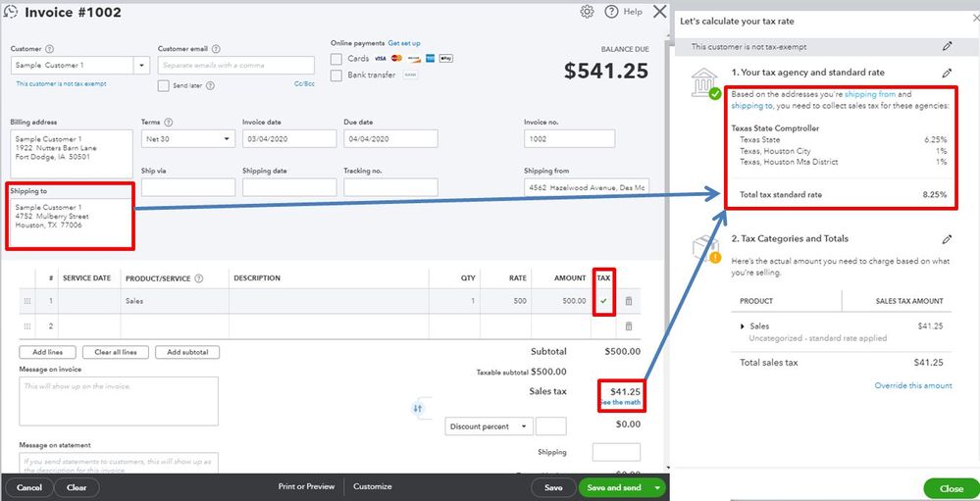Click the shipping from link
The image size is (980, 501).
tap(870, 94)
